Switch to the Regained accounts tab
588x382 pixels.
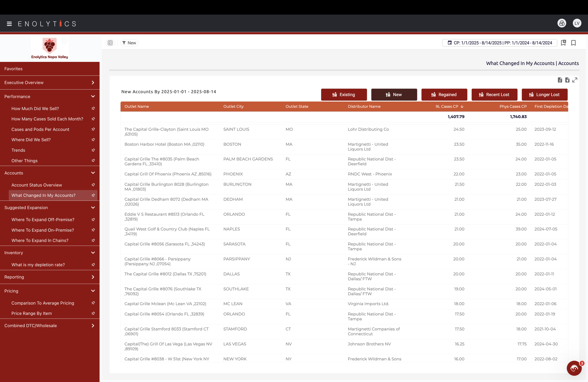[444, 95]
